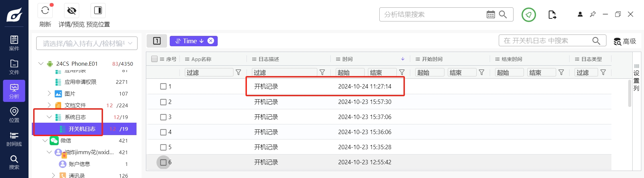
Task: Click the calendar icon in search box
Action: click(490, 14)
